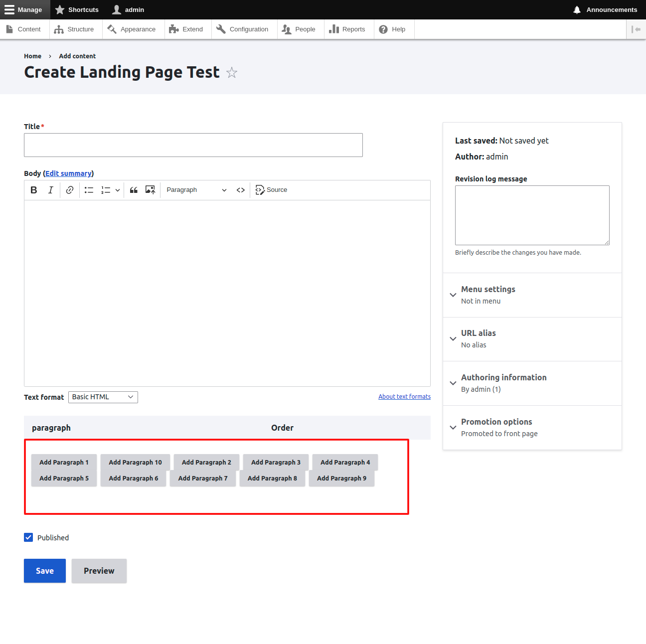Screen dimensions: 646x644
Task: Insert a block quote
Action: click(x=134, y=190)
